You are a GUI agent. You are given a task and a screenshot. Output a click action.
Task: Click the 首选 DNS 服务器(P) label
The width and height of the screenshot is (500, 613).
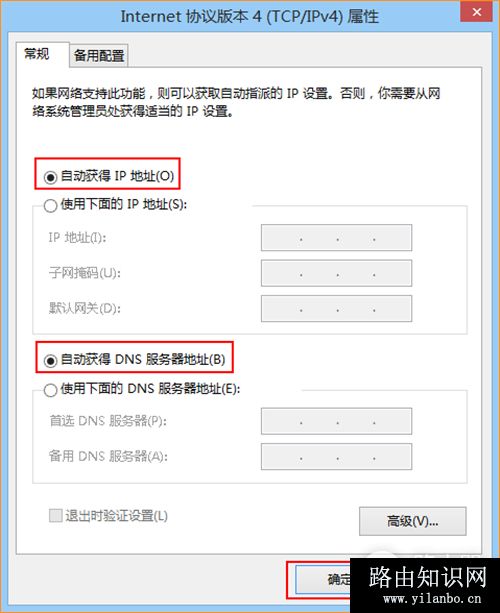pos(108,421)
